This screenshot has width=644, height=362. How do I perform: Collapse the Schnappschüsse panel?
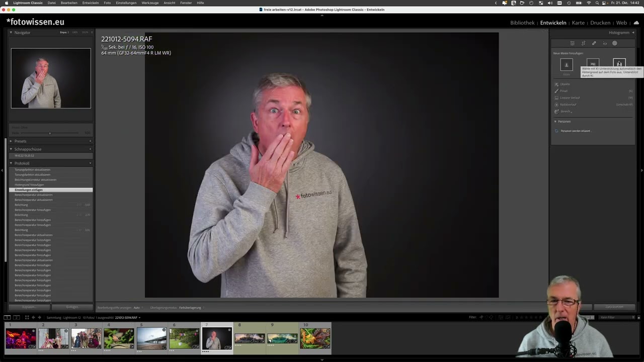(11, 149)
